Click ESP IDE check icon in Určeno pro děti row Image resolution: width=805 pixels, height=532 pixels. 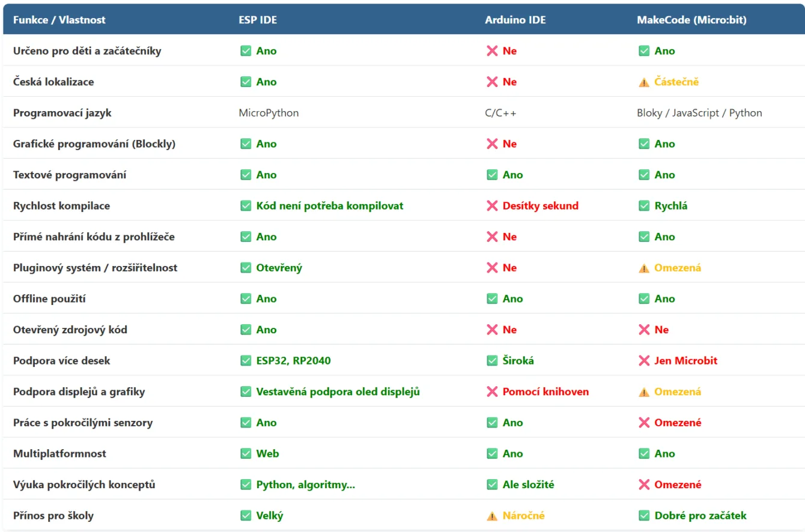pyautogui.click(x=246, y=51)
